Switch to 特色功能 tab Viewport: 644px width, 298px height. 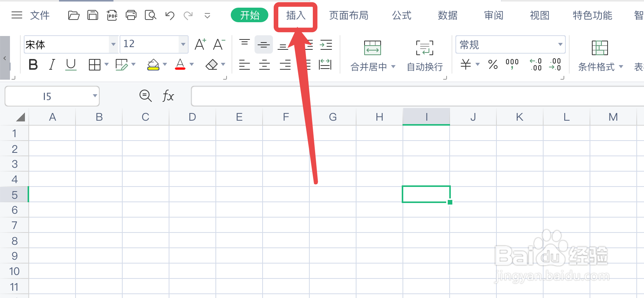(593, 15)
